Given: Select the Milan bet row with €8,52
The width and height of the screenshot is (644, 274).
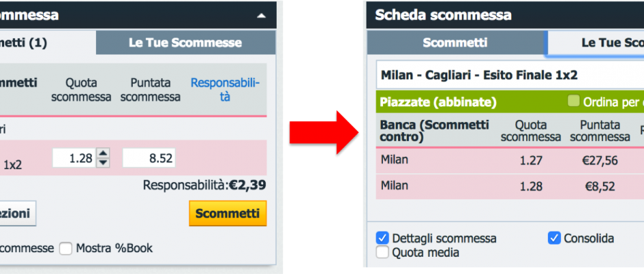Looking at the screenshot, I should (507, 186).
